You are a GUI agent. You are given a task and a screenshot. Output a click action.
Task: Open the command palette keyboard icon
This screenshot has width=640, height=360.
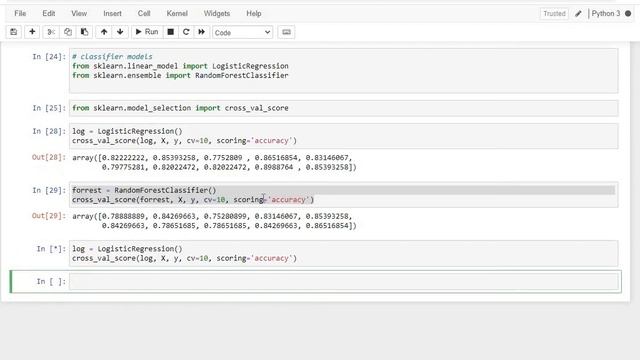(287, 32)
